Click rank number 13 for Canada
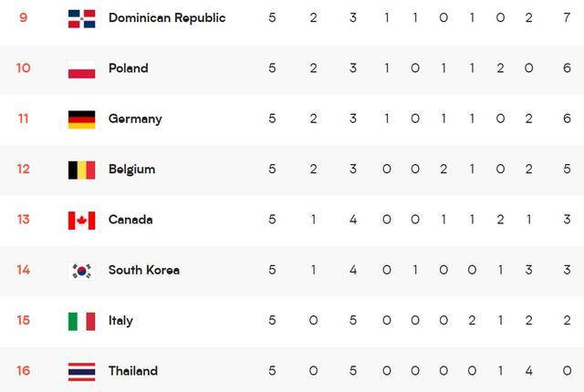The image size is (584, 392). point(23,220)
